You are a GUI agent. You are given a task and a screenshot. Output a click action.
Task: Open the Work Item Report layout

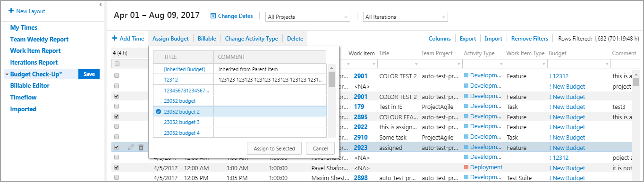(x=35, y=51)
